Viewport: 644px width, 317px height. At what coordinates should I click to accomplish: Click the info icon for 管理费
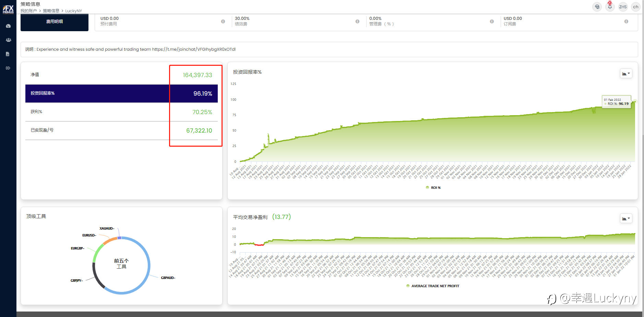(x=492, y=21)
